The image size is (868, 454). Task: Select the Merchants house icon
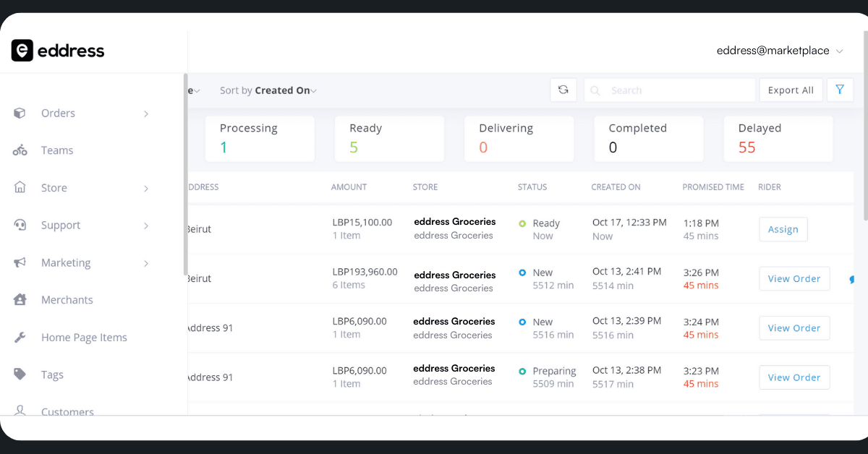tap(20, 300)
